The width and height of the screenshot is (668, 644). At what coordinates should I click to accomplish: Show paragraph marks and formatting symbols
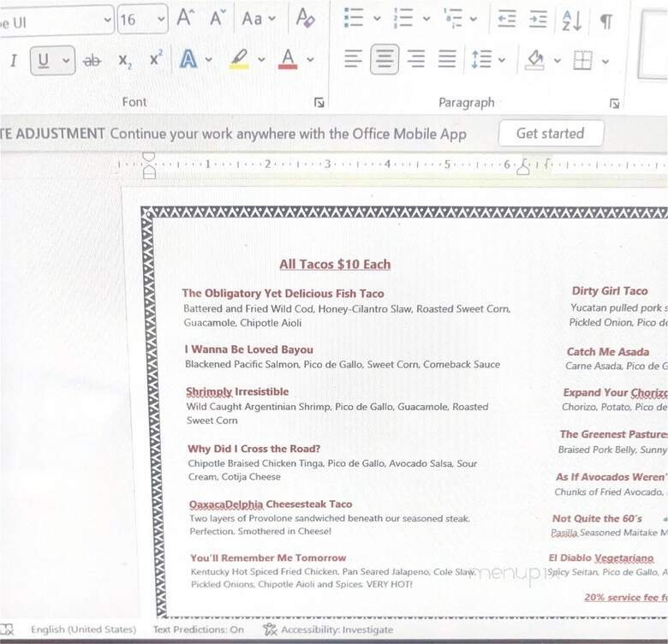click(x=606, y=21)
